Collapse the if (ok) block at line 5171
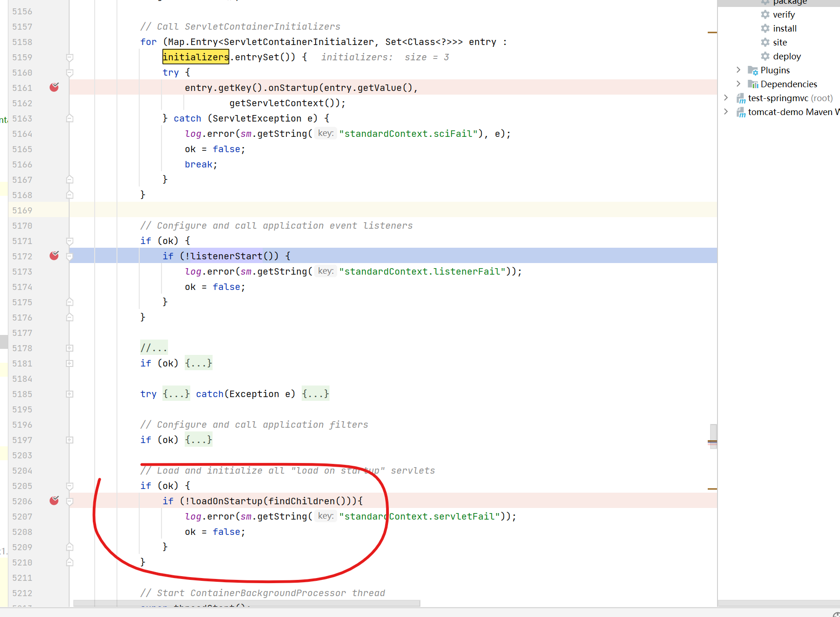The height and width of the screenshot is (617, 840). (70, 241)
